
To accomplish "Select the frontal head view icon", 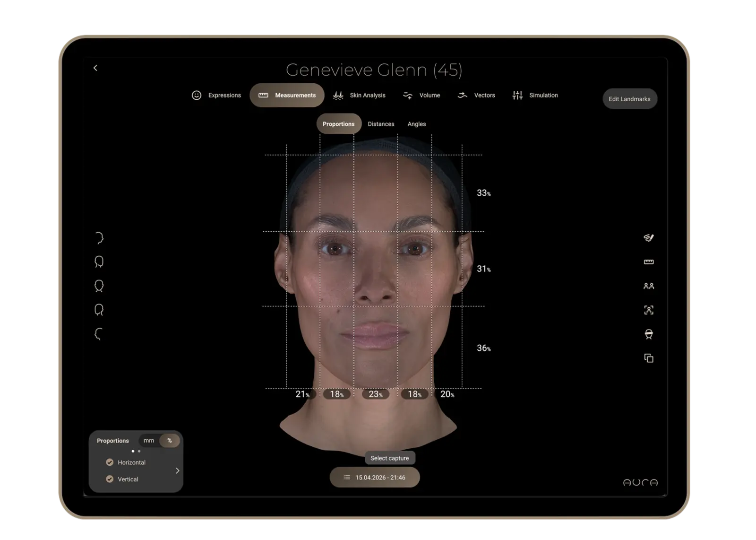I will (x=99, y=286).
